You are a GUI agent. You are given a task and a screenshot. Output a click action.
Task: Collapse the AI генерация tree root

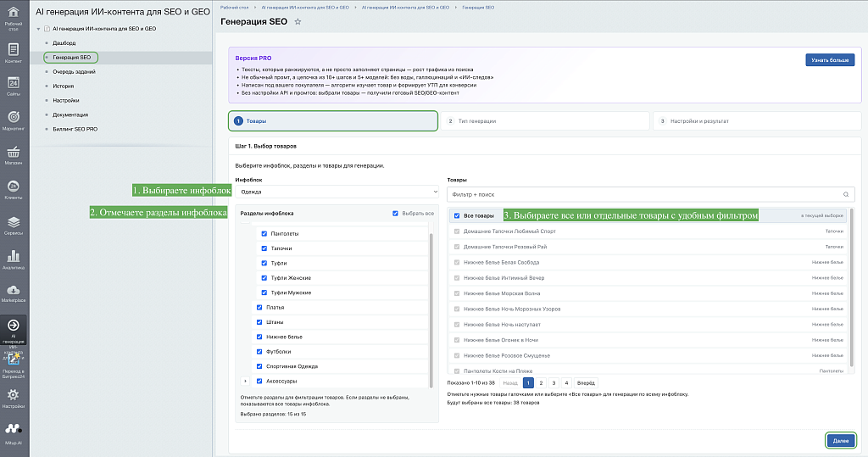coord(38,29)
